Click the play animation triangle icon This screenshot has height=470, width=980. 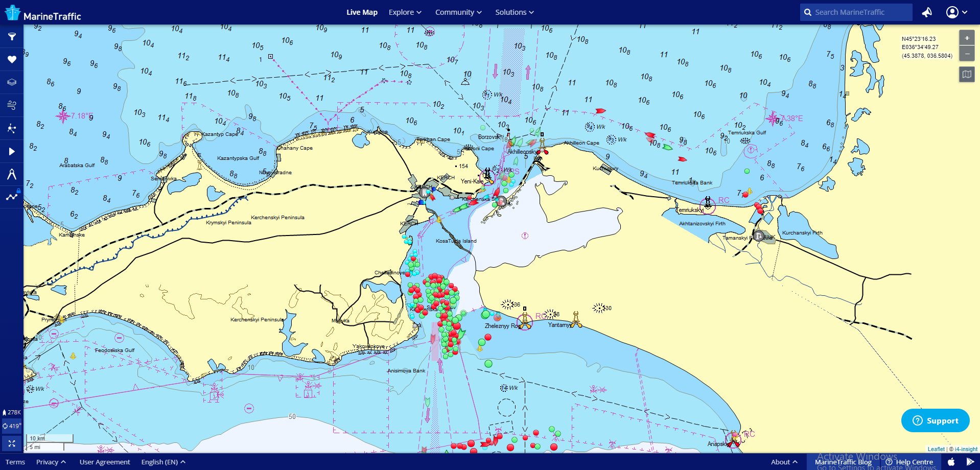coord(12,151)
